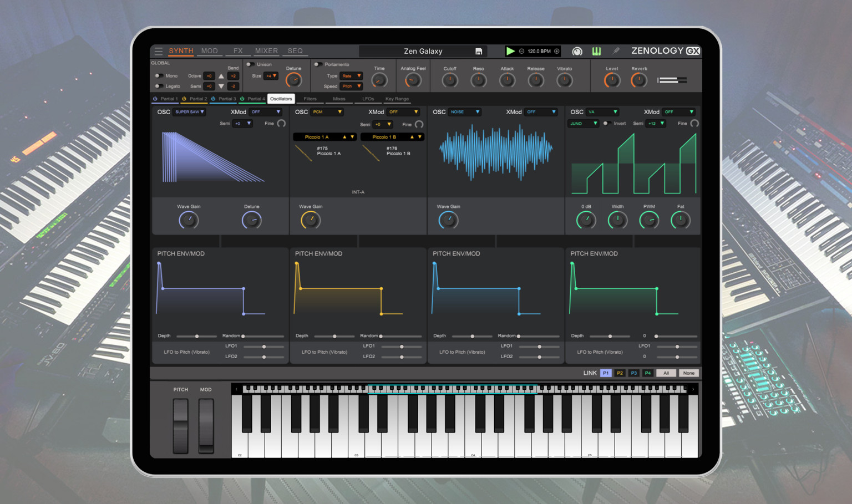Screen dimensions: 852x504
Task: Switch to the SEQ tab
Action: pyautogui.click(x=295, y=51)
